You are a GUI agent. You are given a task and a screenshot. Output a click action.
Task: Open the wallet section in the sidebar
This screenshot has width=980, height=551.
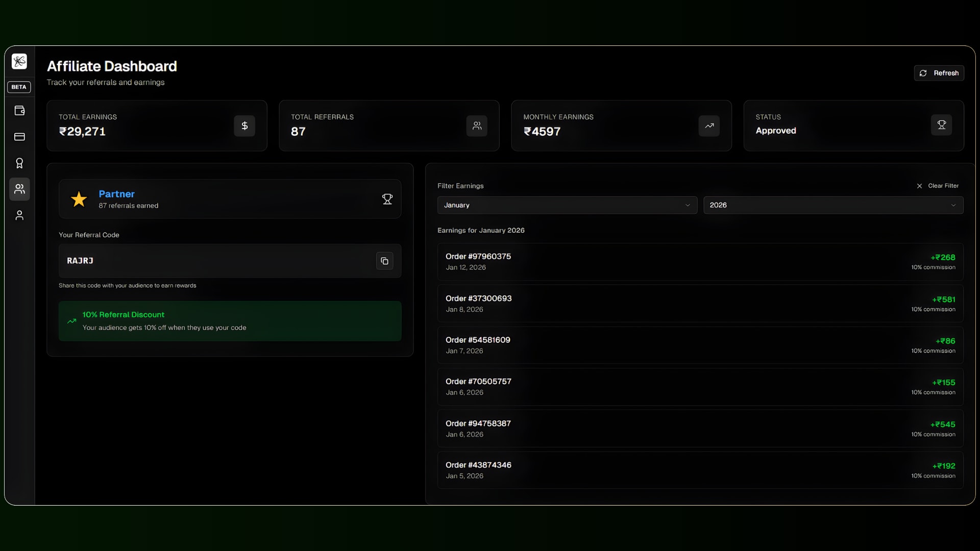click(x=19, y=111)
